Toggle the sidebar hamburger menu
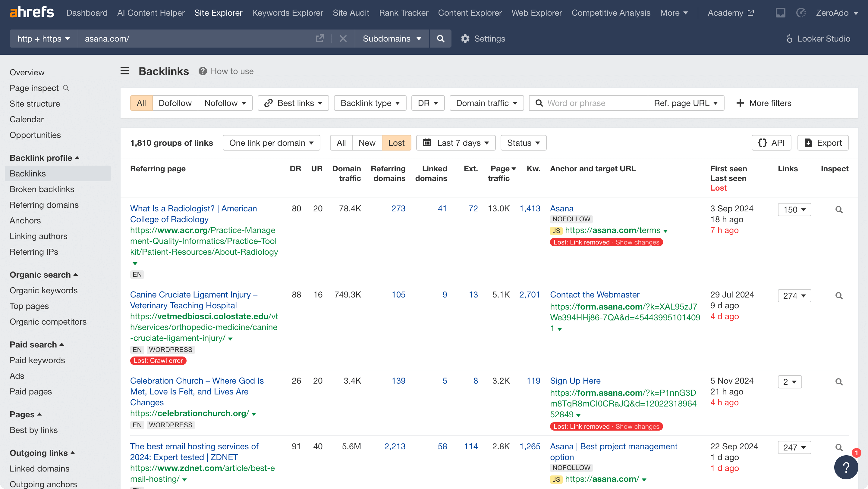 125,71
